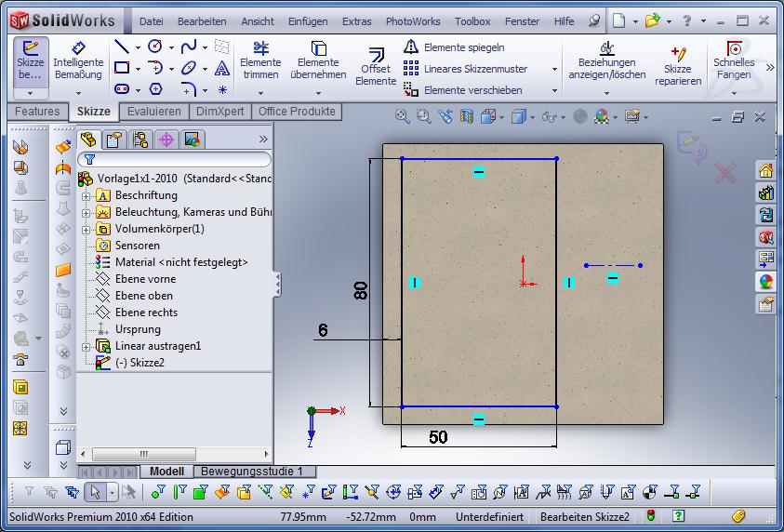This screenshot has height=532, width=784.
Task: Open the Lineares Skizzenmuster dropdown arrow
Action: pyautogui.click(x=554, y=69)
